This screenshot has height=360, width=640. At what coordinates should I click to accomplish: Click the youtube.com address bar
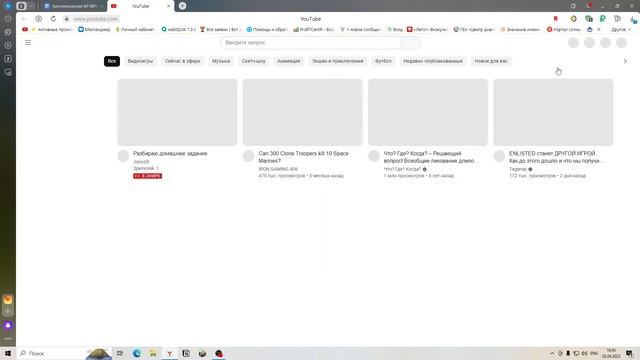click(96, 19)
